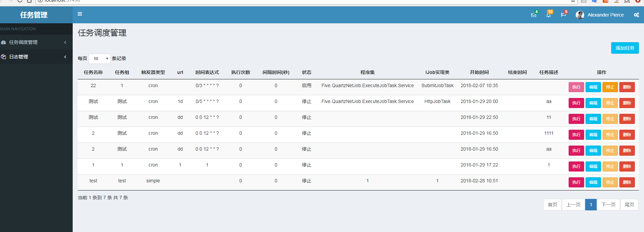Viewport: 644px width, 232px height.
Task: Go to 首页 first page
Action: pos(552,205)
